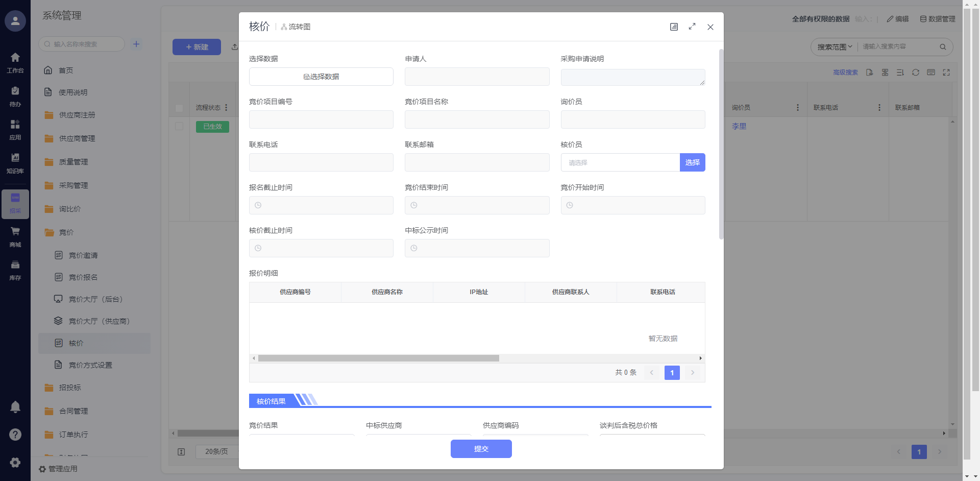The width and height of the screenshot is (980, 481).
Task: Click the refresh icon in table toolbar
Action: click(916, 73)
